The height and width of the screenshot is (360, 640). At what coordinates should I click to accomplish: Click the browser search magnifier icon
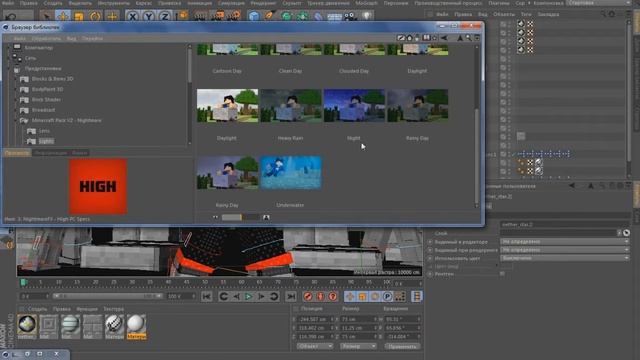[x=469, y=38]
